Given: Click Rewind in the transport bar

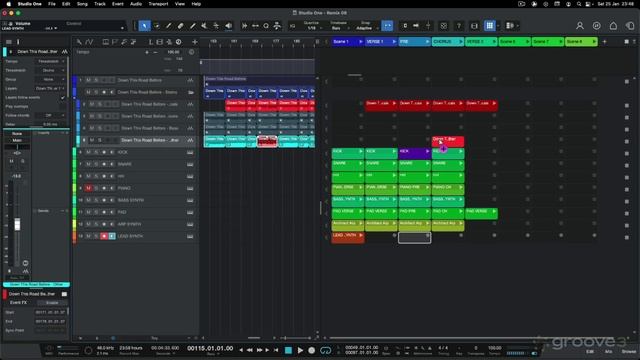Looking at the screenshot, I should pos(249,350).
